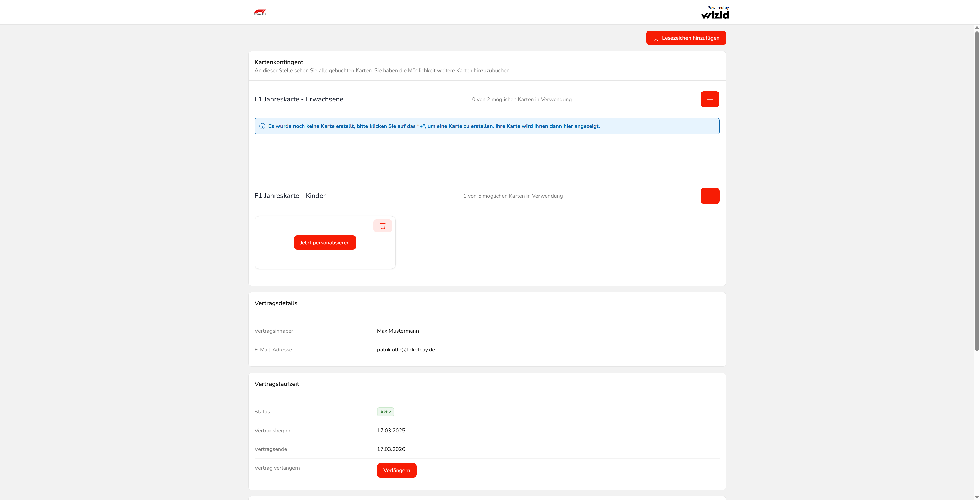The height and width of the screenshot is (500, 980).
Task: Add a new Erwachsene Jahreskarte with plus
Action: (709, 99)
